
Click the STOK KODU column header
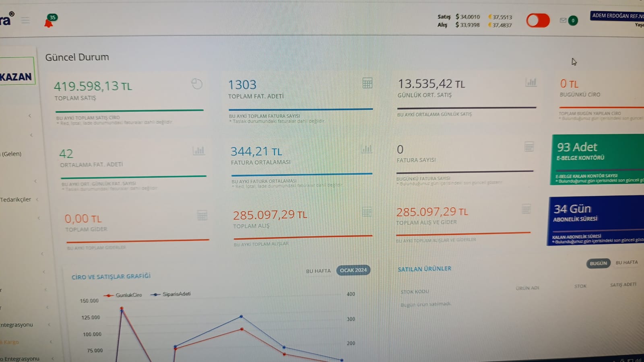tap(415, 292)
